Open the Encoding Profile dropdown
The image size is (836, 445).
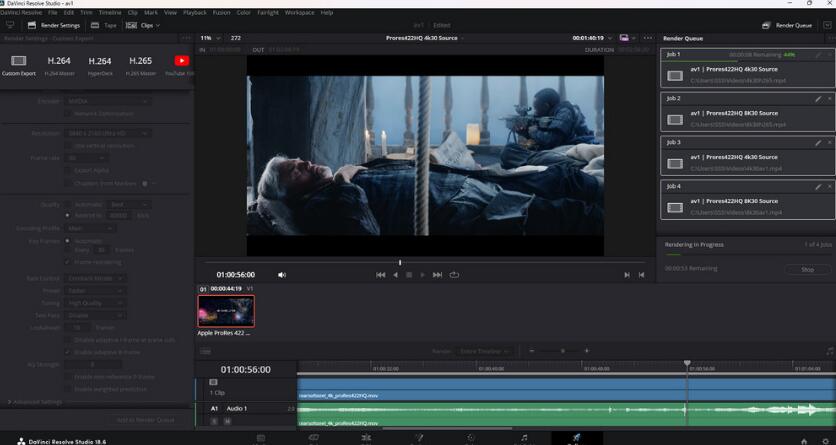[x=89, y=228]
